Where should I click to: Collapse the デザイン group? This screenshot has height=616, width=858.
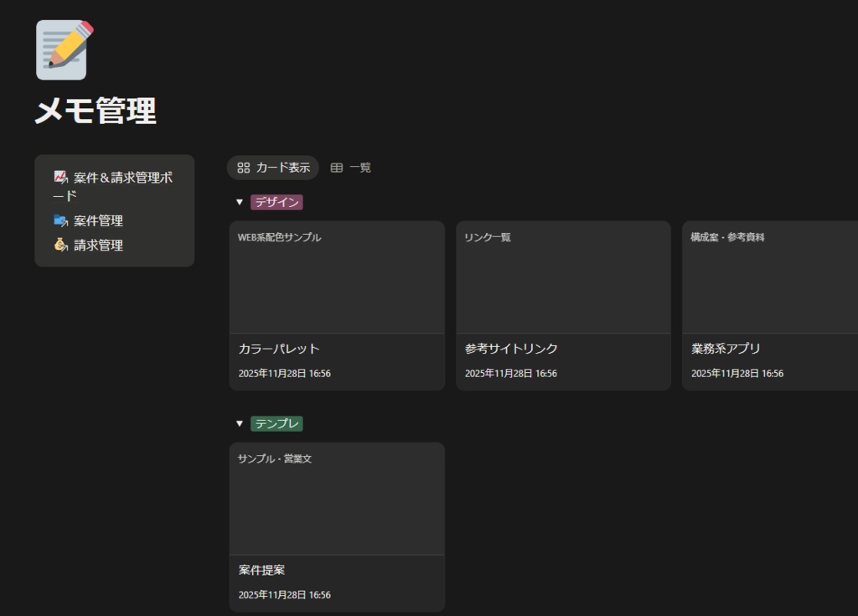[x=239, y=202]
